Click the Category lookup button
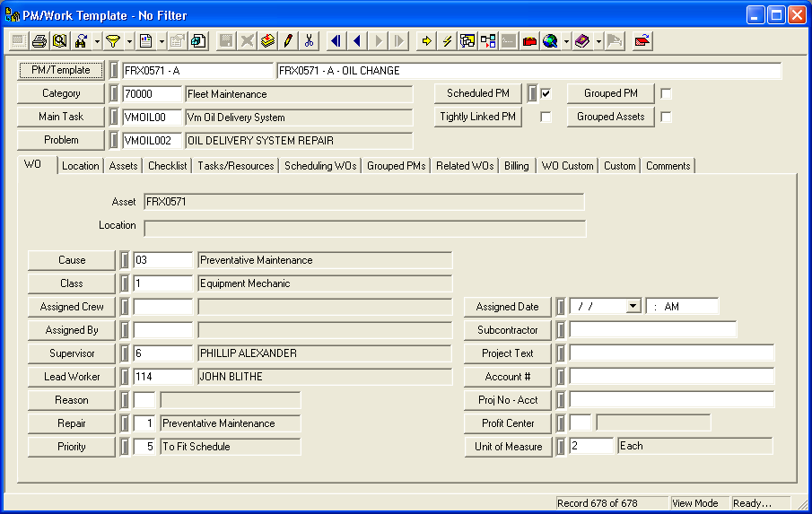812x514 pixels. click(x=61, y=93)
